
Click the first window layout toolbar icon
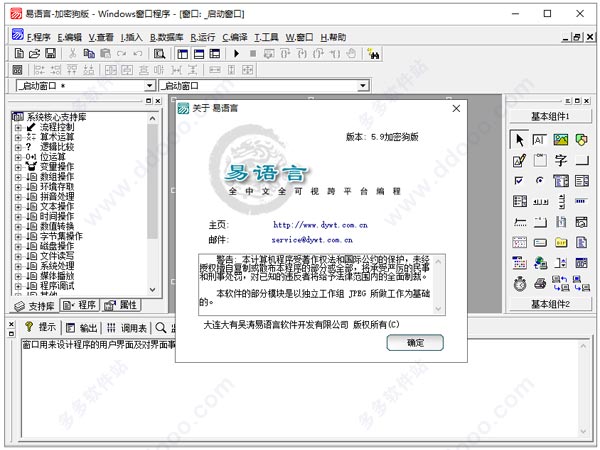[183, 54]
